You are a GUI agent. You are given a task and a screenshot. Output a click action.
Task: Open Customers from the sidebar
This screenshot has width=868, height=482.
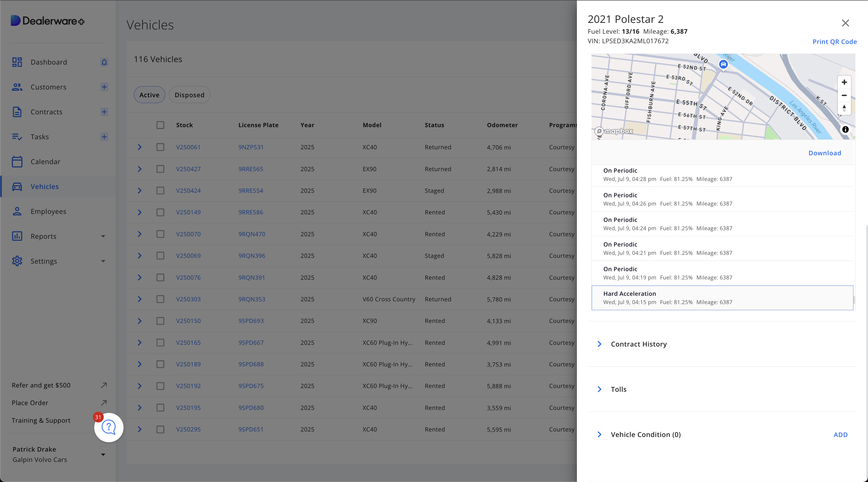(x=48, y=87)
